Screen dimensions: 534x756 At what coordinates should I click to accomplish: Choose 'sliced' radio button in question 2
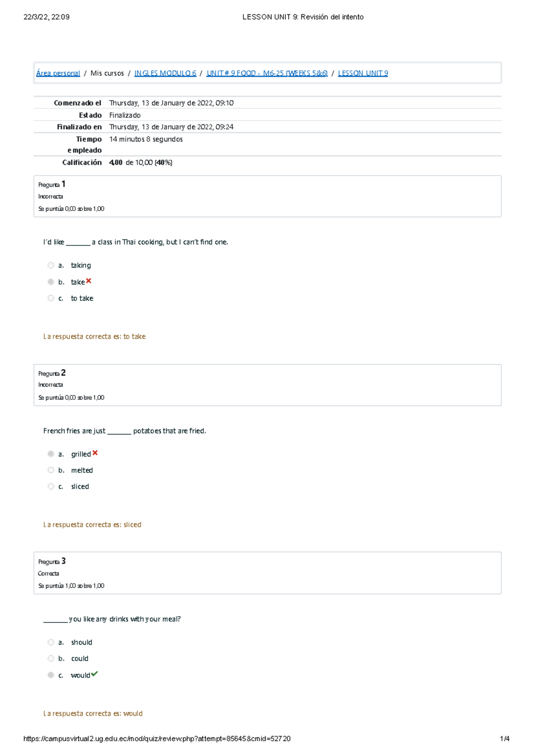[51, 487]
